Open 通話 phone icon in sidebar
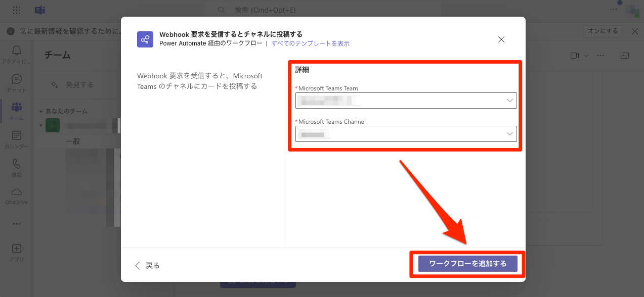The height and width of the screenshot is (297, 644). coord(17,168)
